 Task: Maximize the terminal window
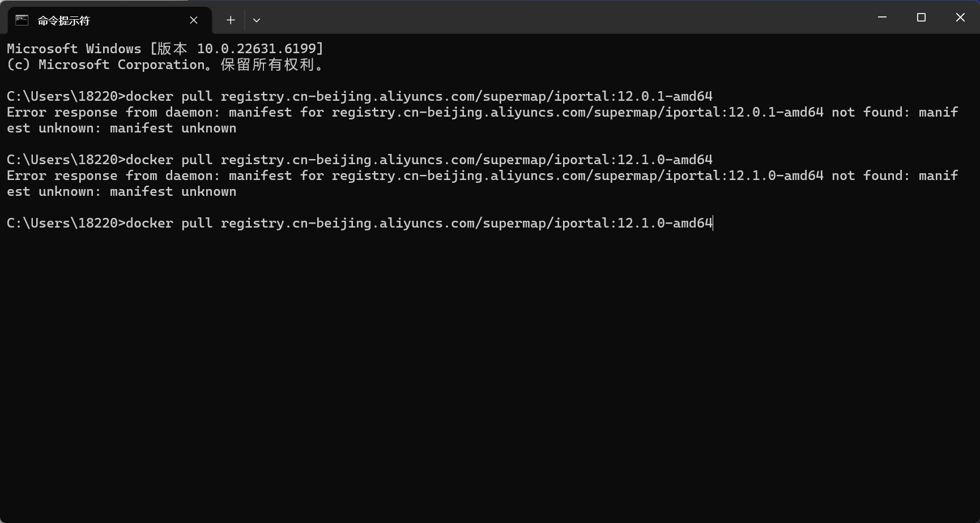click(921, 18)
